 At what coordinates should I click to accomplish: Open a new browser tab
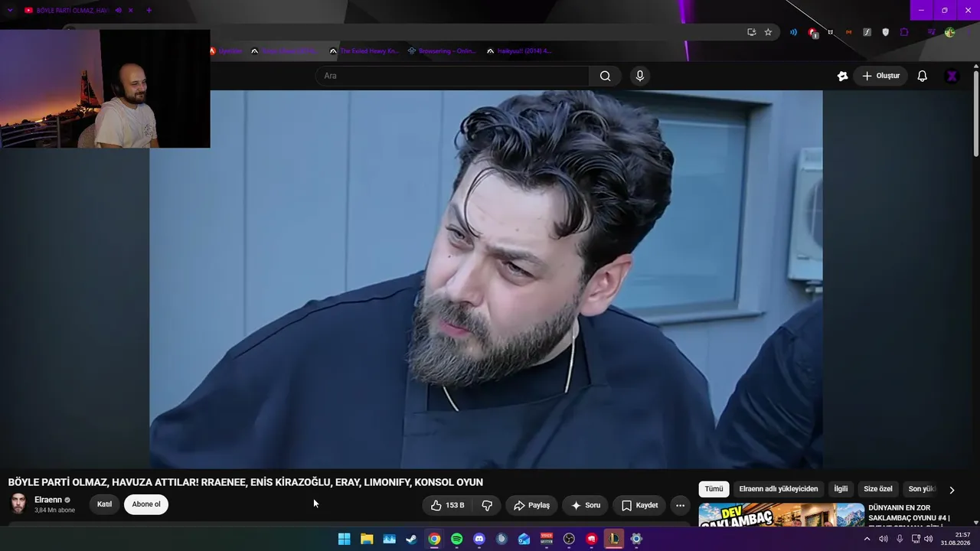[149, 11]
